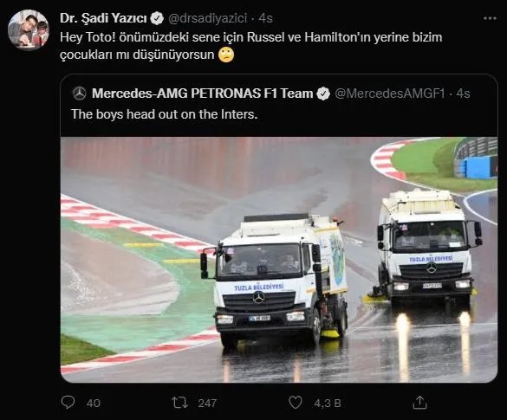
Task: Click the like count 4,3 B
Action: click(328, 404)
